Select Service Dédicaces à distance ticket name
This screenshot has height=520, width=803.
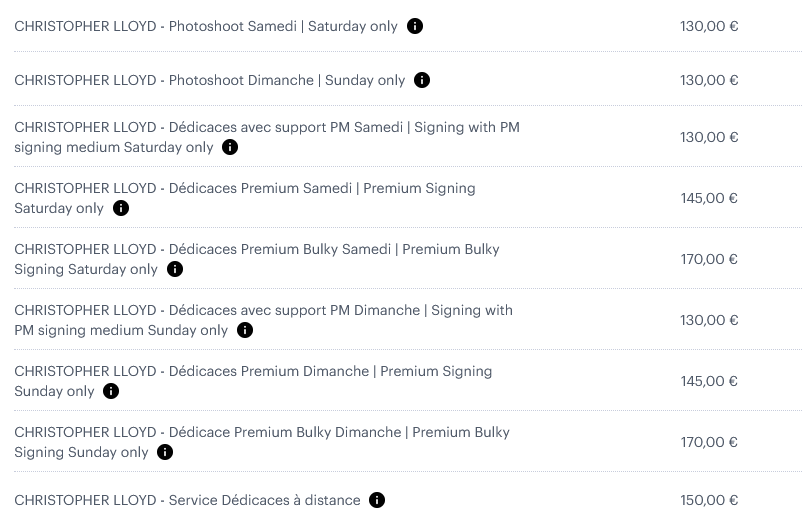(187, 500)
